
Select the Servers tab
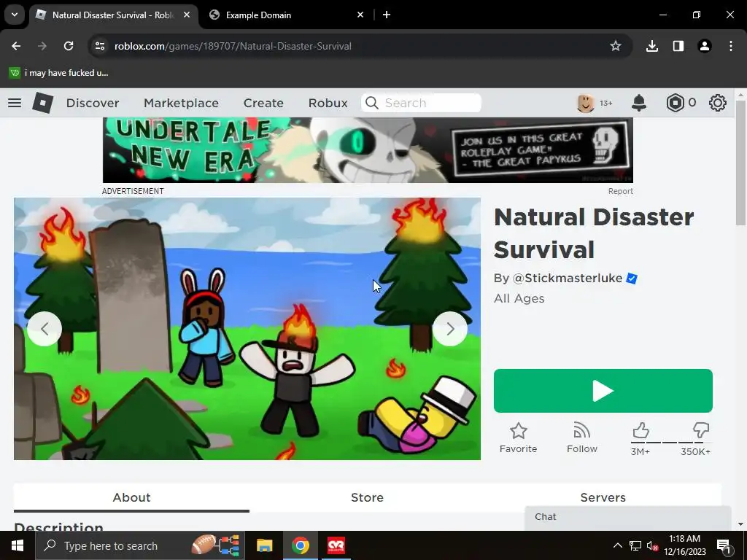(x=603, y=497)
